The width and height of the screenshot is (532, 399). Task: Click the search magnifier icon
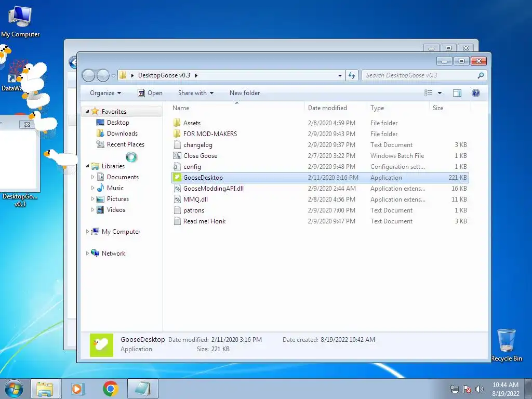pyautogui.click(x=481, y=75)
